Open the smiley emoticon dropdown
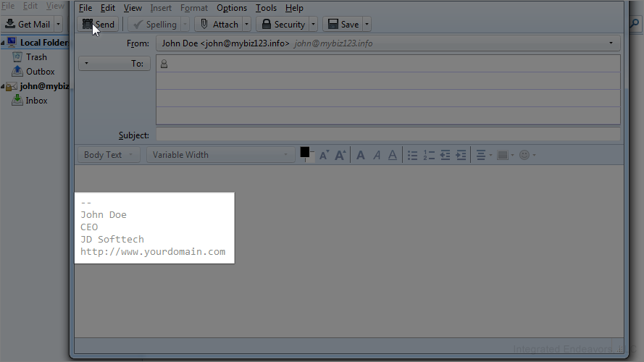644x362 pixels. 527,155
